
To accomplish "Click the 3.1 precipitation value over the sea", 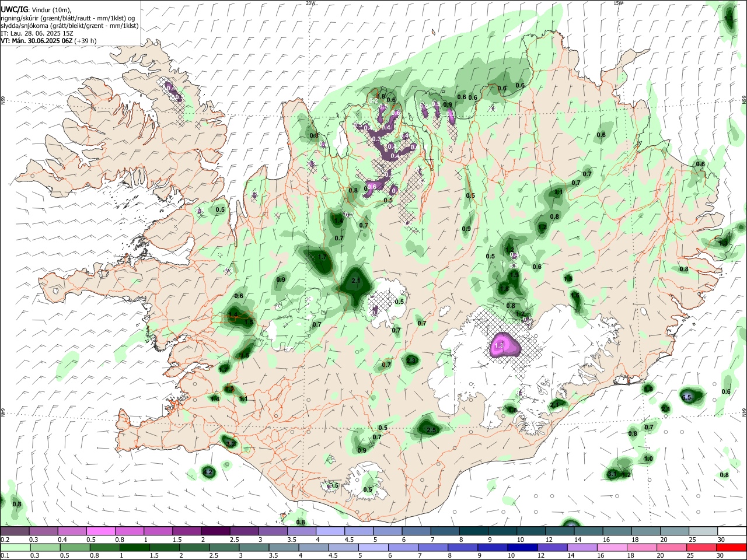I will tap(612, 474).
